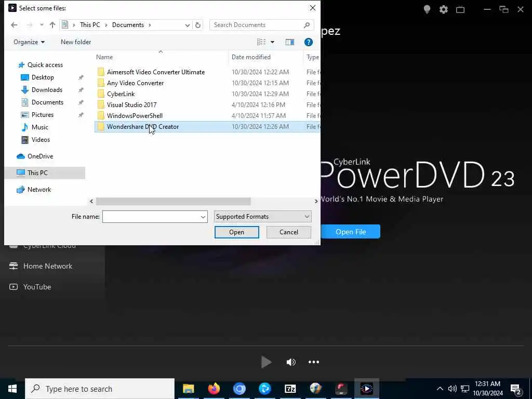Open Music in navigation pane
Screen dimensions: 532x399
click(39, 127)
